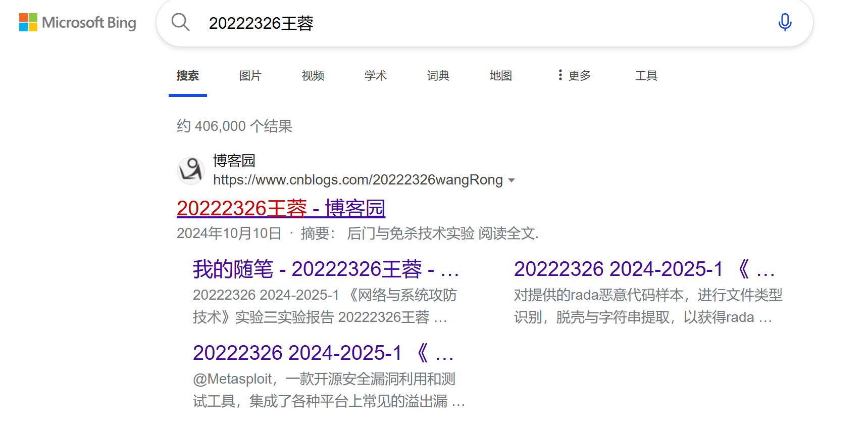Open the 学术 tab
Viewport: 868px width, 422px height.
click(376, 76)
